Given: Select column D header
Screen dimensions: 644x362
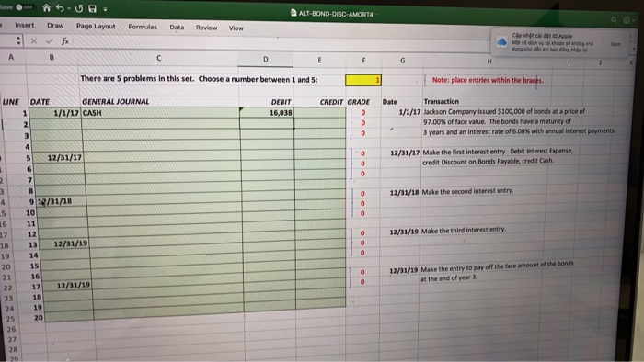Looking at the screenshot, I should pos(265,60).
